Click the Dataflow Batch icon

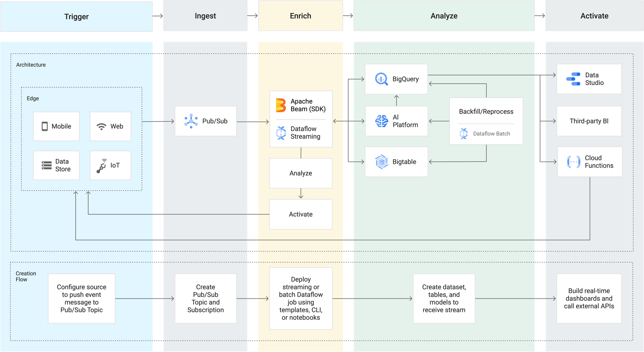(x=464, y=134)
